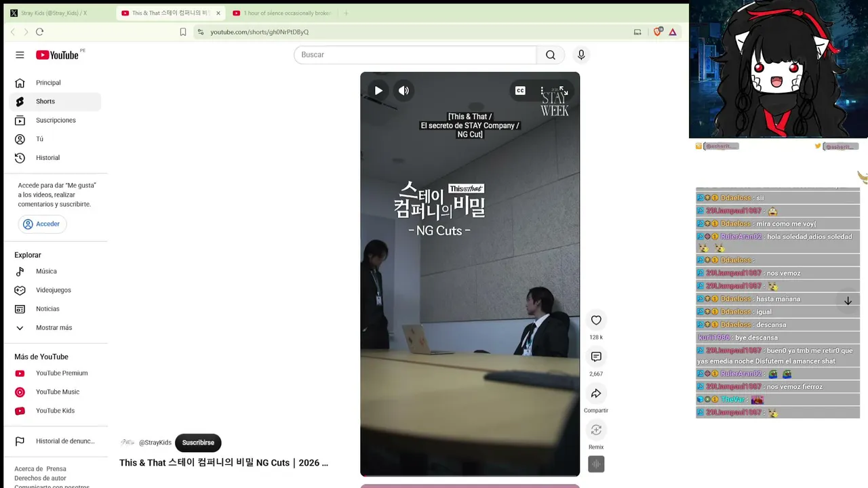Sign in with the Acceder button
Image resolution: width=868 pixels, height=488 pixels.
click(42, 224)
